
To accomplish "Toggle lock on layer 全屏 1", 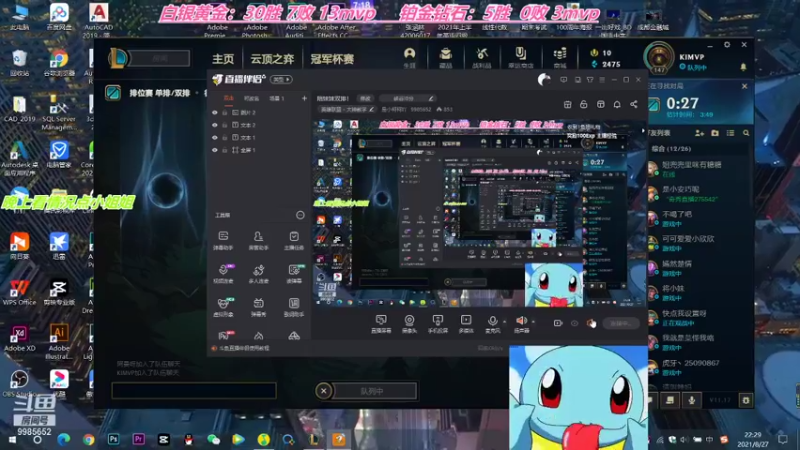I will click(224, 150).
